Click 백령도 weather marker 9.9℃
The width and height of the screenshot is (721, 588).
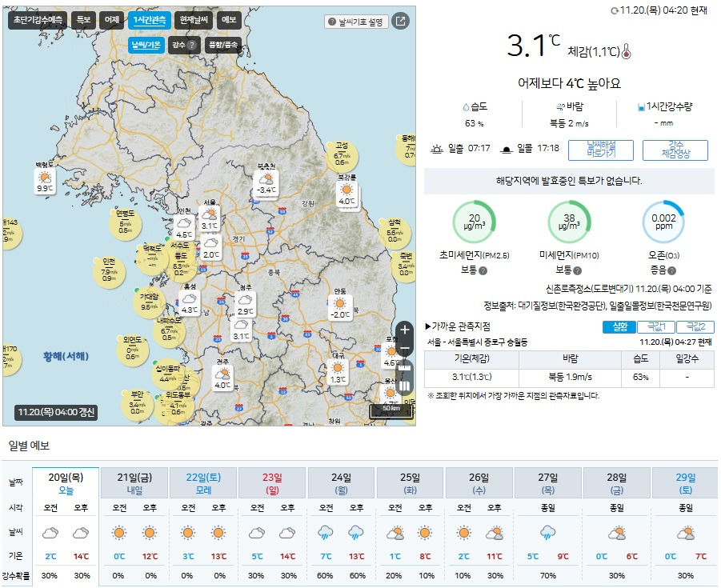45,182
